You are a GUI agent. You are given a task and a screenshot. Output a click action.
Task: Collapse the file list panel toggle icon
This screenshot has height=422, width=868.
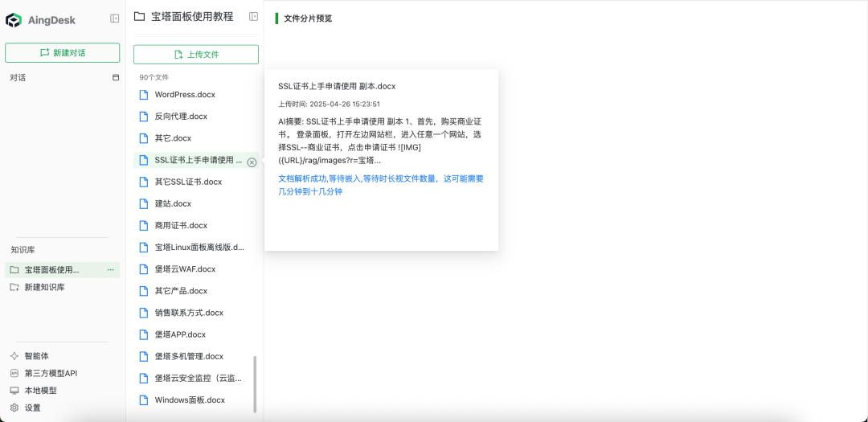tap(253, 17)
